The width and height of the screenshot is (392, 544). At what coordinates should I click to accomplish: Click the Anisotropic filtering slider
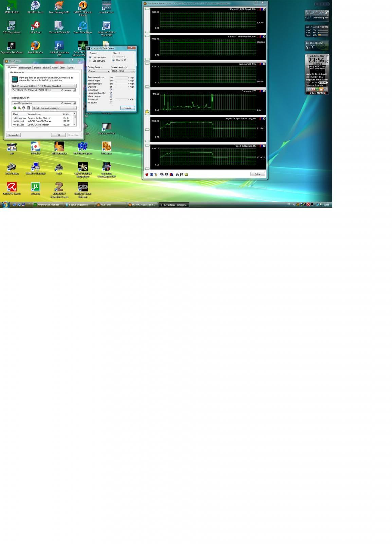(122, 99)
